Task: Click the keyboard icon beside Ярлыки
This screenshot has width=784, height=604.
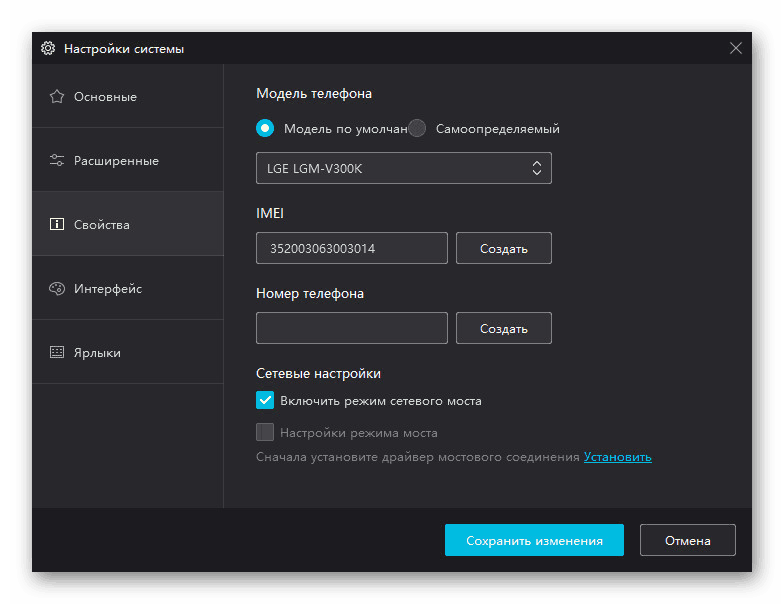Action: [x=57, y=352]
